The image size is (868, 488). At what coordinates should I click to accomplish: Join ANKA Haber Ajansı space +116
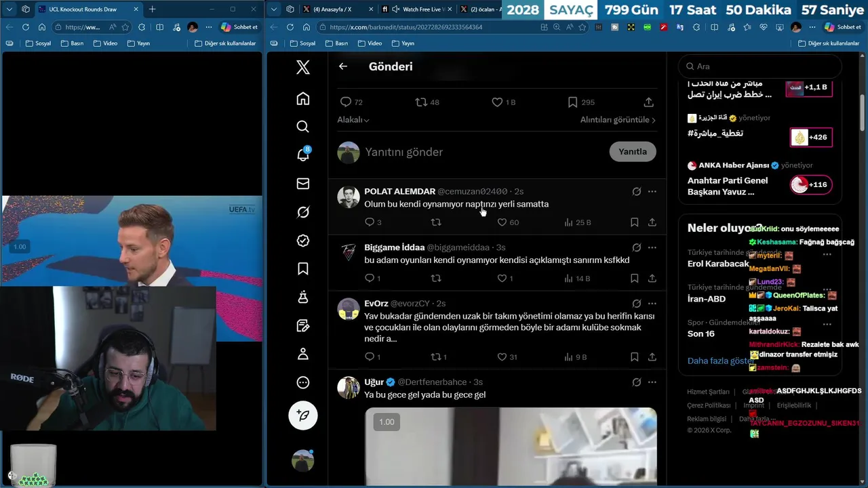coord(811,184)
